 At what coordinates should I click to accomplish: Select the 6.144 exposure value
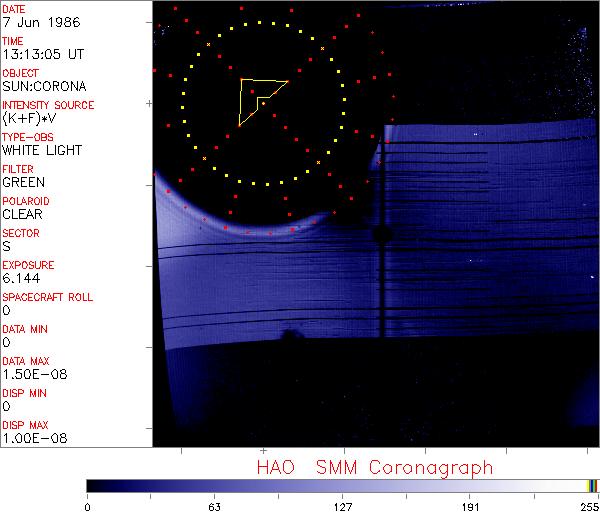[x=21, y=278]
